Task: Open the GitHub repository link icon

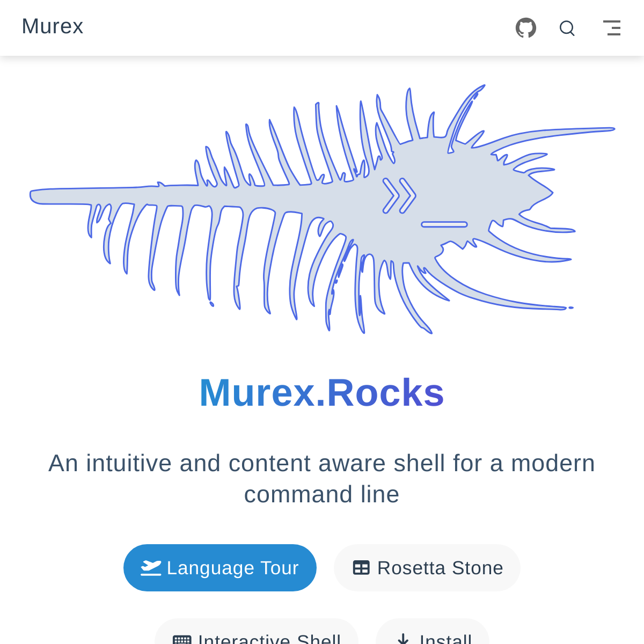Action: coord(525,28)
